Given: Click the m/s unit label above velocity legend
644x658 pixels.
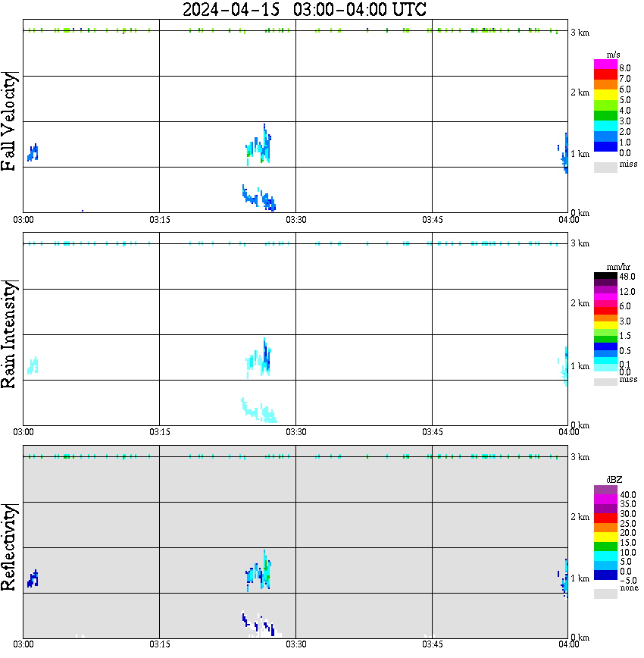Looking at the screenshot, I should [x=613, y=55].
